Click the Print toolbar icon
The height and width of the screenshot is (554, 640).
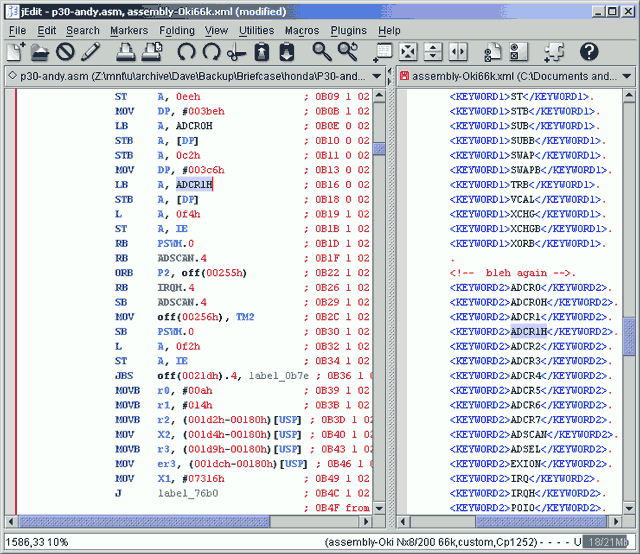[x=125, y=52]
